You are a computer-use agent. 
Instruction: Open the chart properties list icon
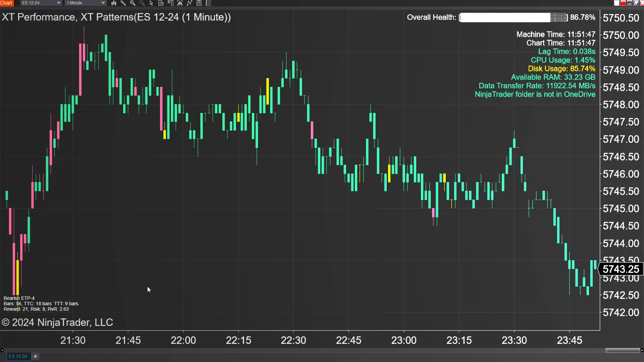coord(208,3)
